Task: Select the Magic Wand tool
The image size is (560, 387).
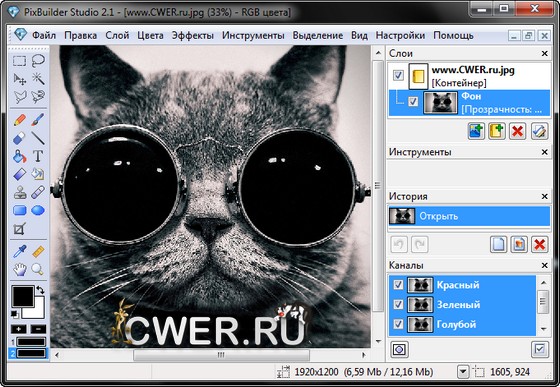Action: point(38,79)
